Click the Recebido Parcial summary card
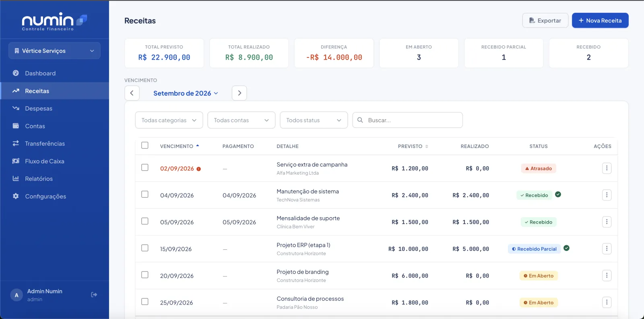 504,53
